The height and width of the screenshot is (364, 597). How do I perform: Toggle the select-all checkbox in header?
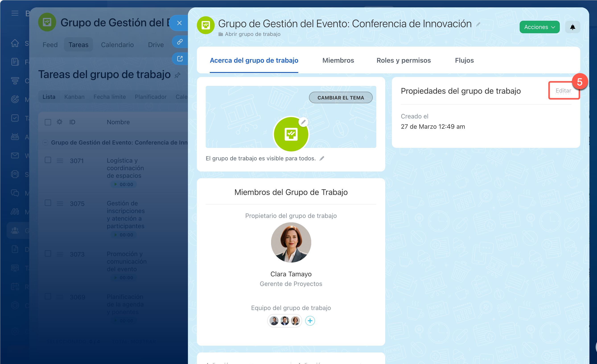pos(48,122)
